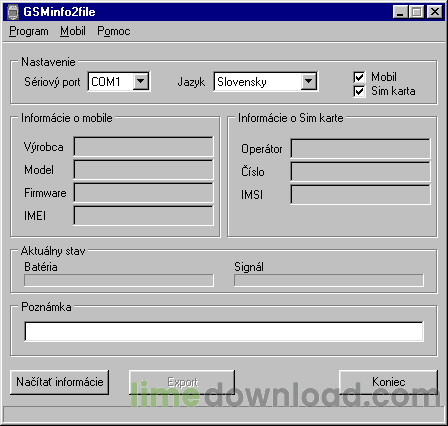Image resolution: width=448 pixels, height=426 pixels.
Task: Click the 'Nastavenie' group title
Action: point(48,62)
